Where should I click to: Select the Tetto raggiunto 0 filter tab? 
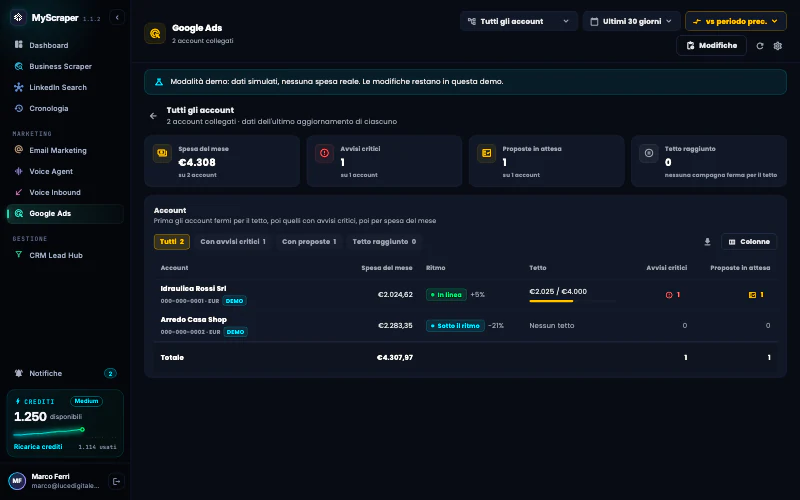tap(384, 242)
